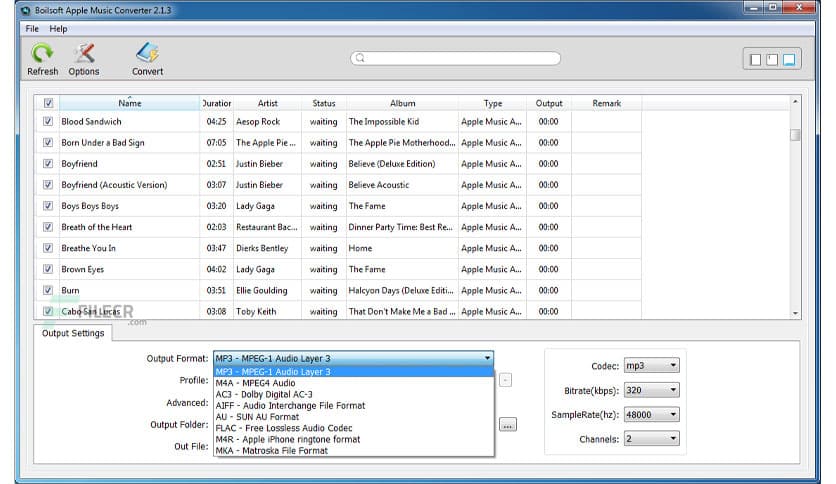836x484 pixels.
Task: Choose AU - SUN AU Format
Action: pos(353,417)
